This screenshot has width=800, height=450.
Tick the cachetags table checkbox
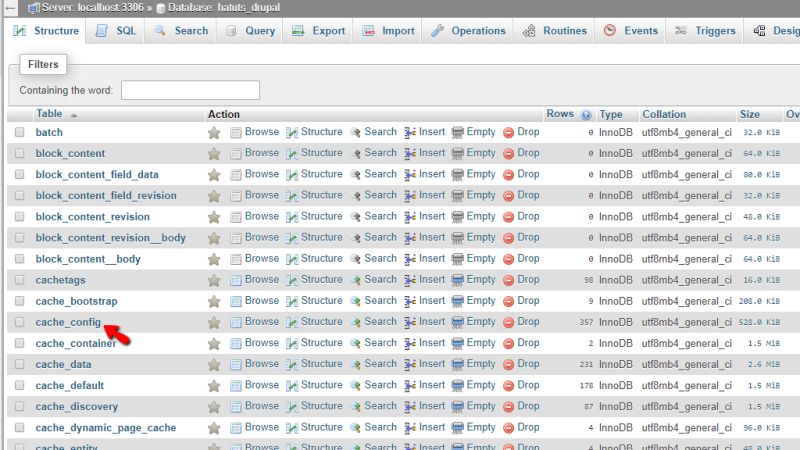[19, 280]
